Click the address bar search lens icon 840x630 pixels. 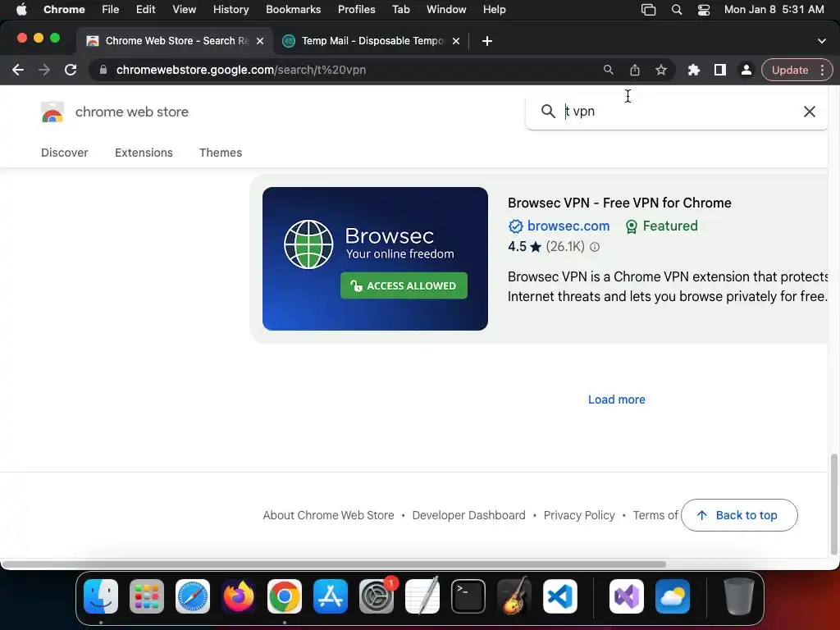tap(608, 70)
